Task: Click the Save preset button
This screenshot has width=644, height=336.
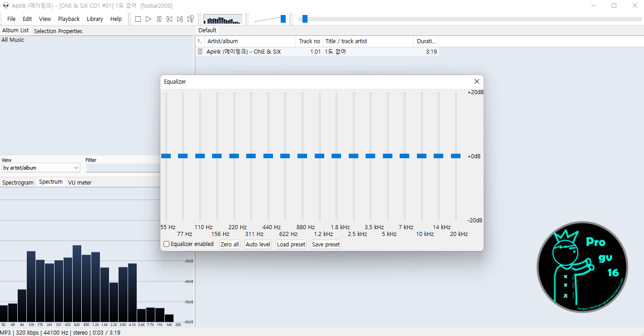Action: pos(326,244)
